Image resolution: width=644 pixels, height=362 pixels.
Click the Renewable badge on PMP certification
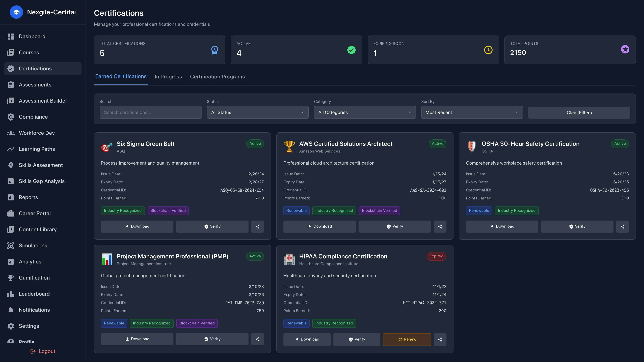click(x=114, y=323)
